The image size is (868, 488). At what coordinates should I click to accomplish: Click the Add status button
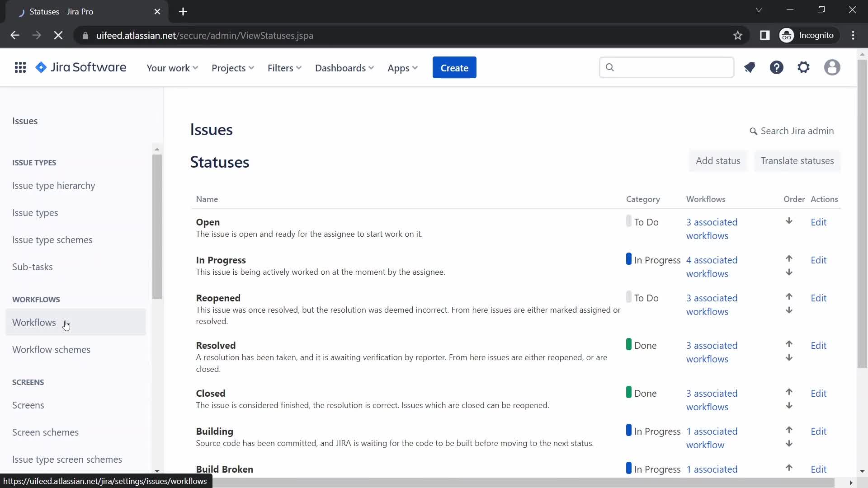coord(718,160)
